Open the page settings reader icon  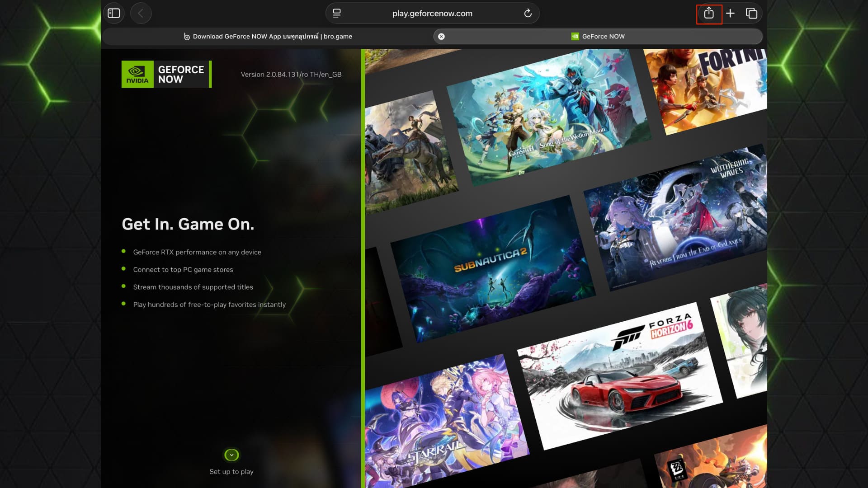pos(337,13)
